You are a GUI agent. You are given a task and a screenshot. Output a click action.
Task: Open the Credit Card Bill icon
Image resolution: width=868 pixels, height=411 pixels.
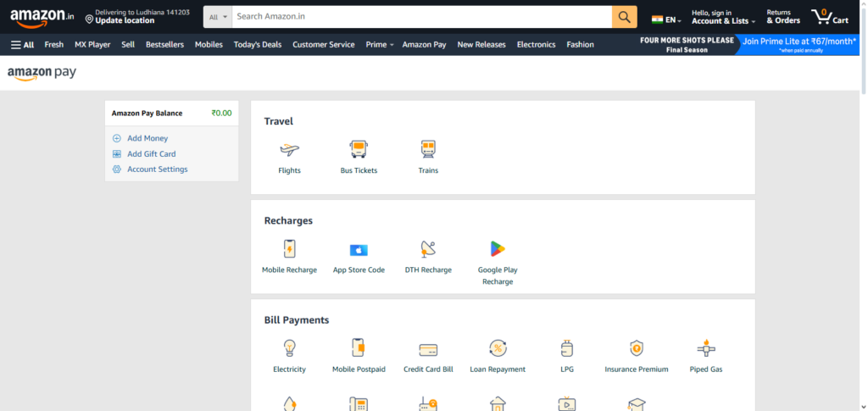pos(428,350)
